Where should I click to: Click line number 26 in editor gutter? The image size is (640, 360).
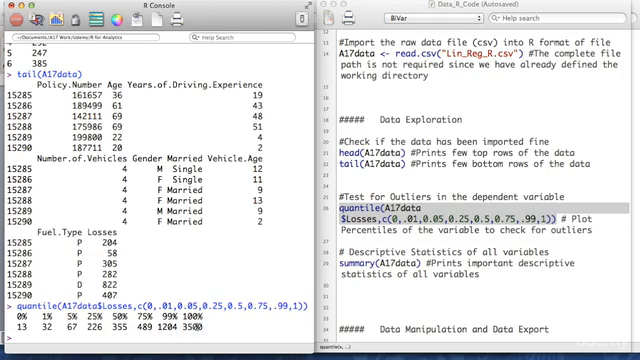click(326, 209)
